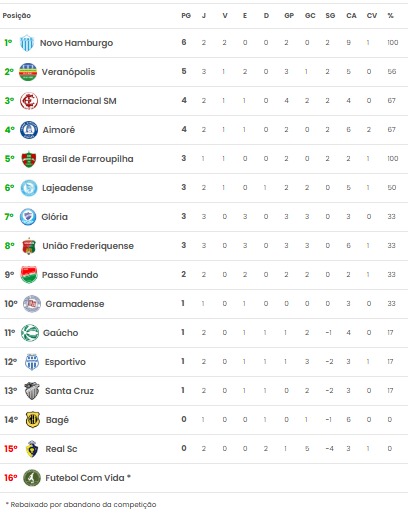
Task: Open the Glória team badge
Action: tap(28, 217)
